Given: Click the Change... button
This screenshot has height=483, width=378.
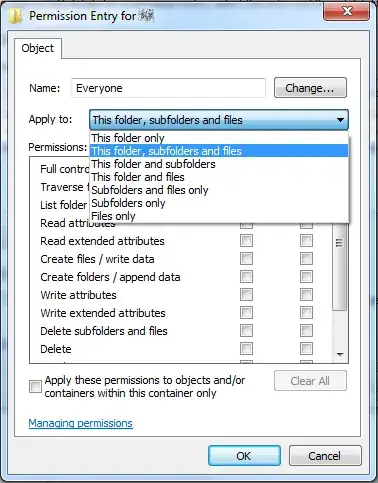Looking at the screenshot, I should [310, 88].
